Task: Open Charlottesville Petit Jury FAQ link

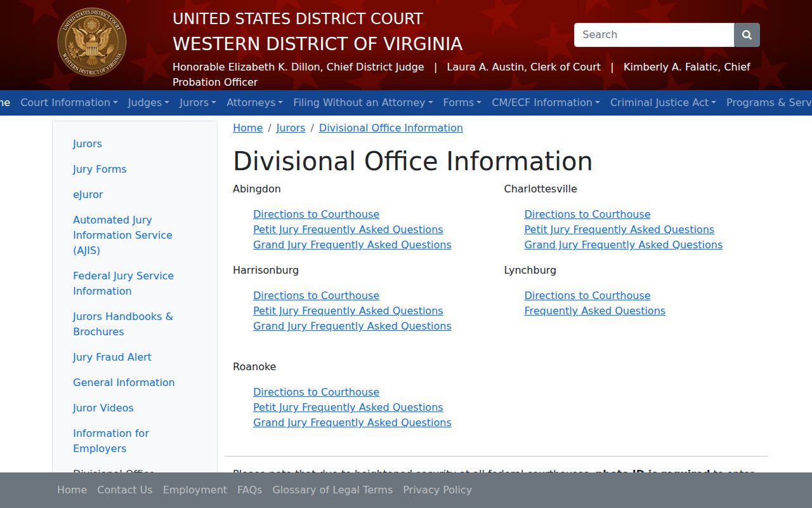Action: (x=619, y=229)
